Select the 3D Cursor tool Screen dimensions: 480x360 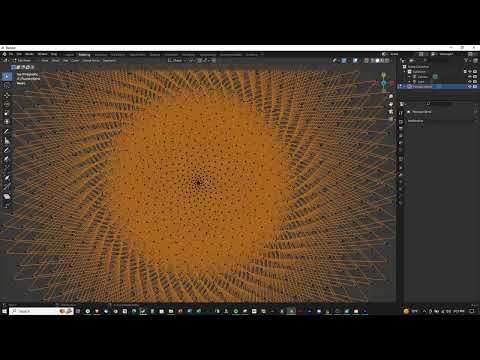click(x=7, y=86)
